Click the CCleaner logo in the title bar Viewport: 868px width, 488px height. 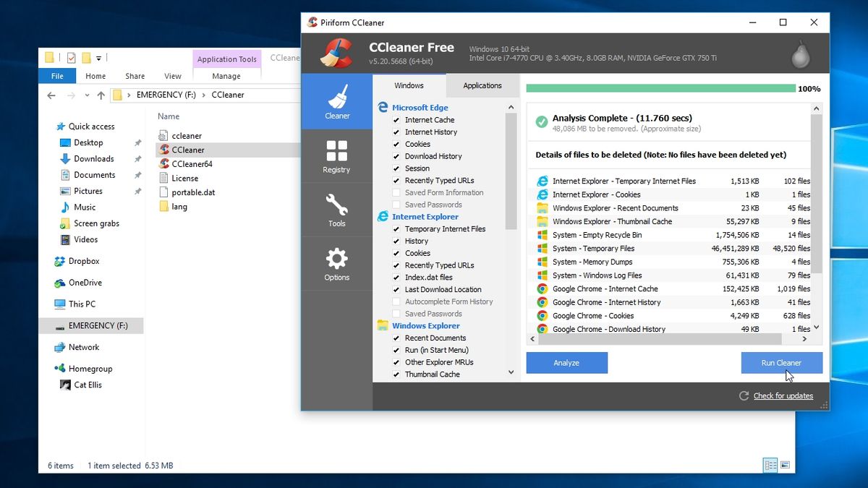tap(311, 22)
